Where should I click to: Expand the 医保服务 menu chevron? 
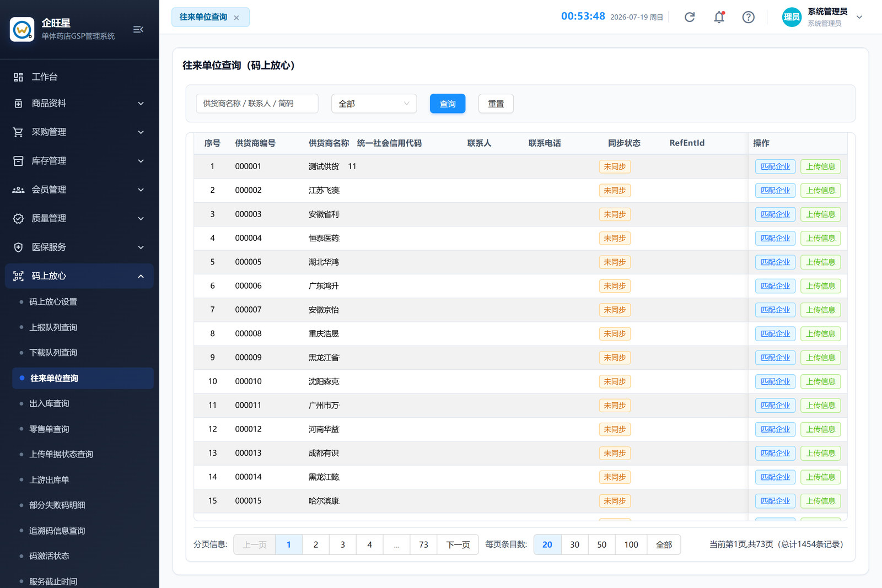141,247
